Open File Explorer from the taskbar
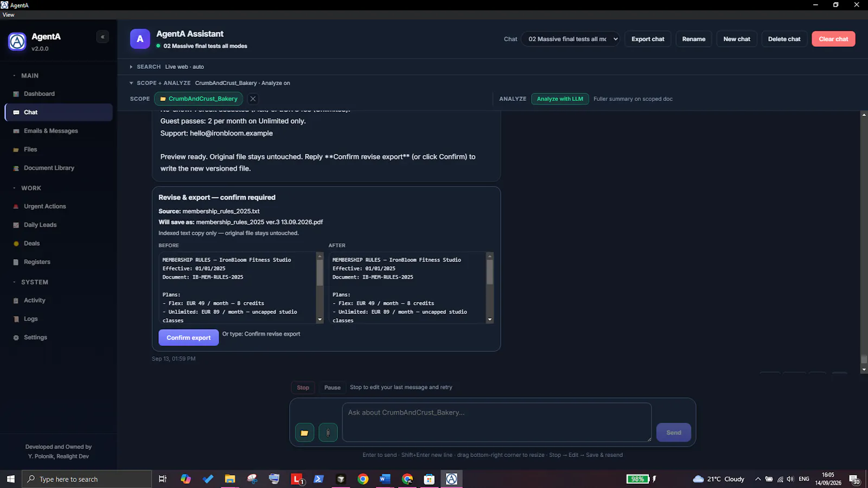This screenshot has width=868, height=488. pos(230,479)
